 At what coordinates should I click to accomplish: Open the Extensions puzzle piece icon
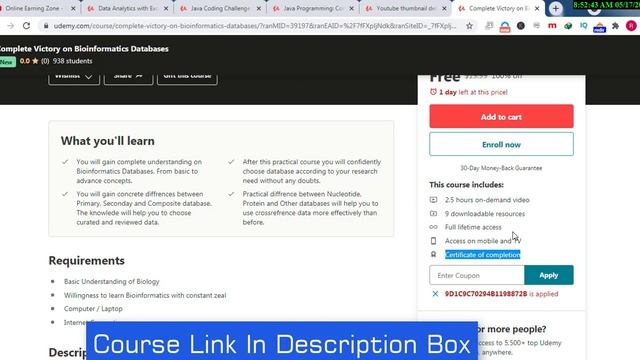pyautogui.click(x=616, y=26)
